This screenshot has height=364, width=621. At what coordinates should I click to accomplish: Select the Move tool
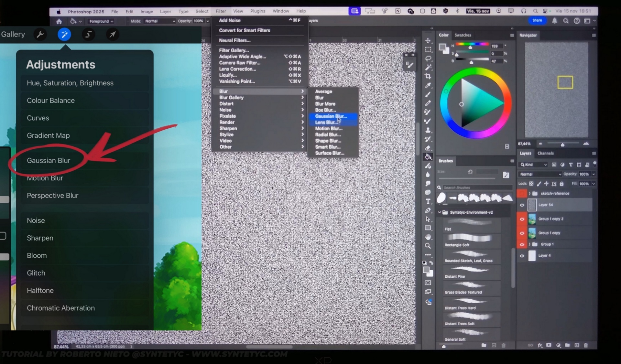[428, 41]
